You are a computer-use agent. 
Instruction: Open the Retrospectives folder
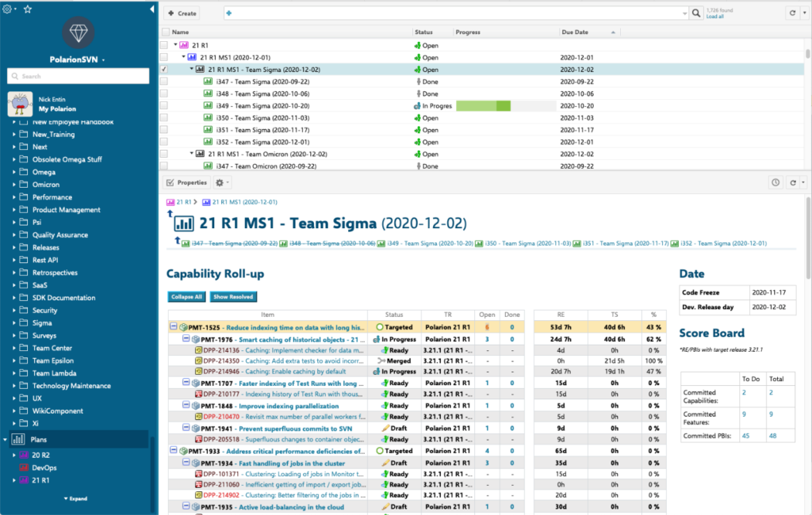coord(55,273)
